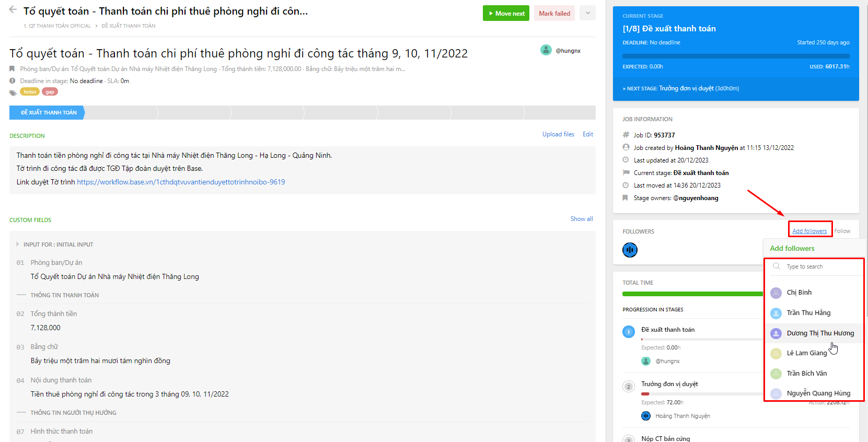Image resolution: width=868 pixels, height=442 pixels.
Task: Select Dương Thị Thu Hương as follower
Action: click(x=814, y=333)
